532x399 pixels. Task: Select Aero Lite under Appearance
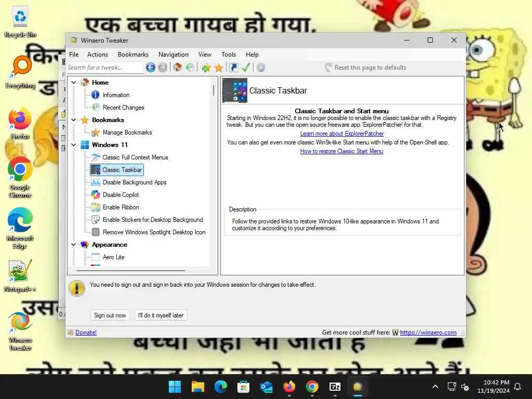[x=113, y=257]
